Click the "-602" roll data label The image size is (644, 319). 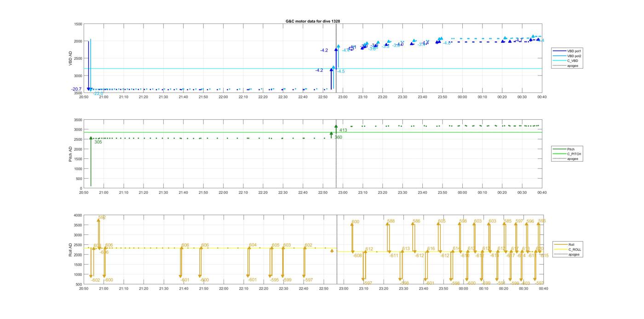click(95, 280)
